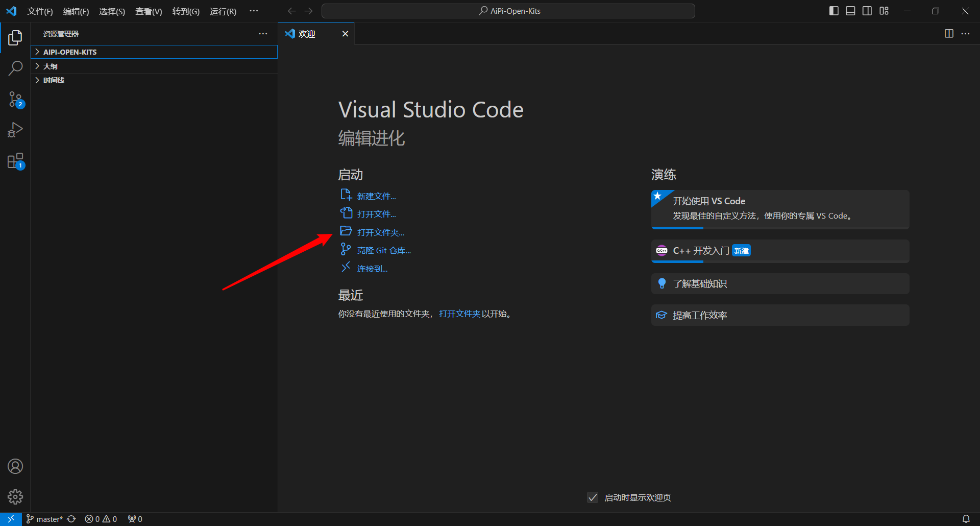Screen dimensions: 980x526
Task: Open the Extensions view in activity bar
Action: [15, 161]
